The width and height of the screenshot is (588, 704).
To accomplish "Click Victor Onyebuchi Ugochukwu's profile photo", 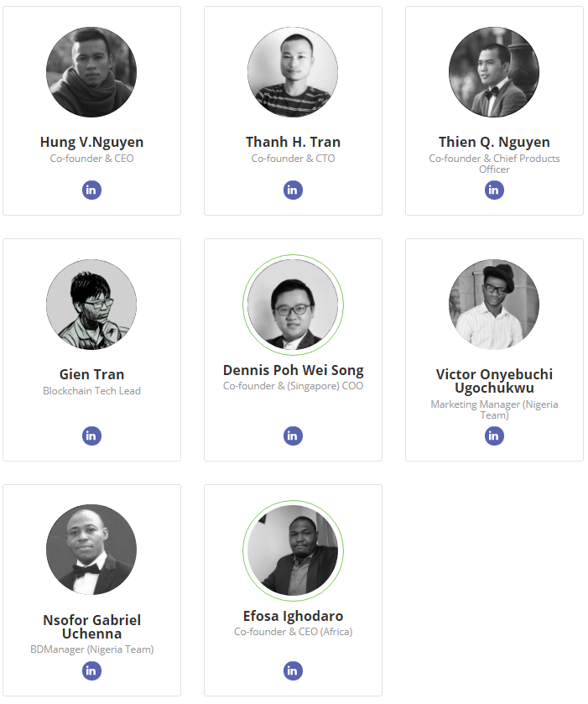I will [x=494, y=305].
